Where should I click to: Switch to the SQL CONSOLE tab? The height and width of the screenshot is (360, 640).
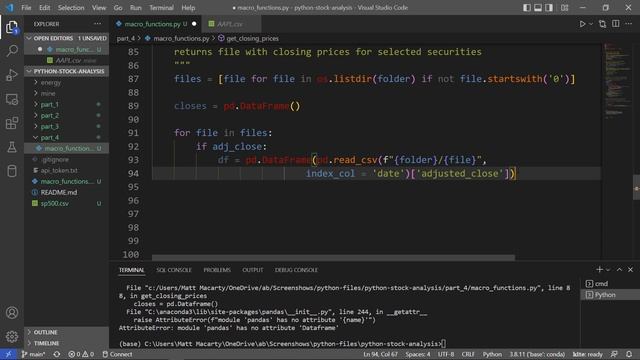click(173, 270)
